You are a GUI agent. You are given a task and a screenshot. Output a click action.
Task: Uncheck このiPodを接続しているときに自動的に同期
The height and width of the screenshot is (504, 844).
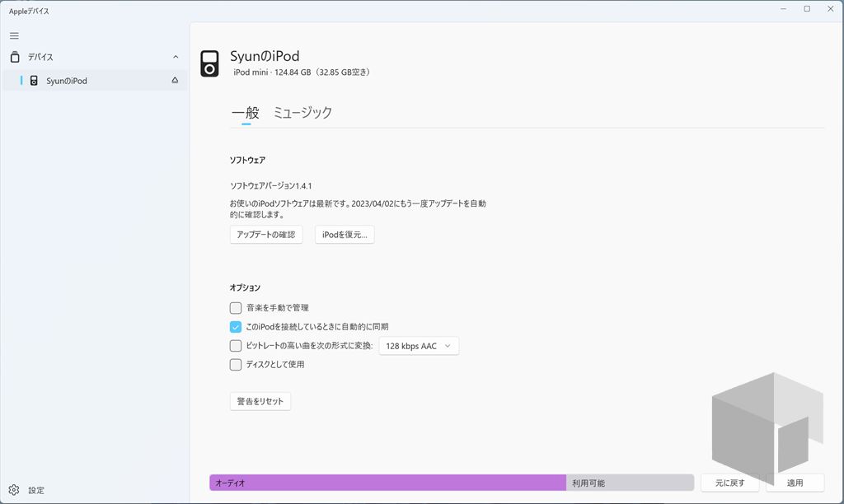(x=236, y=326)
